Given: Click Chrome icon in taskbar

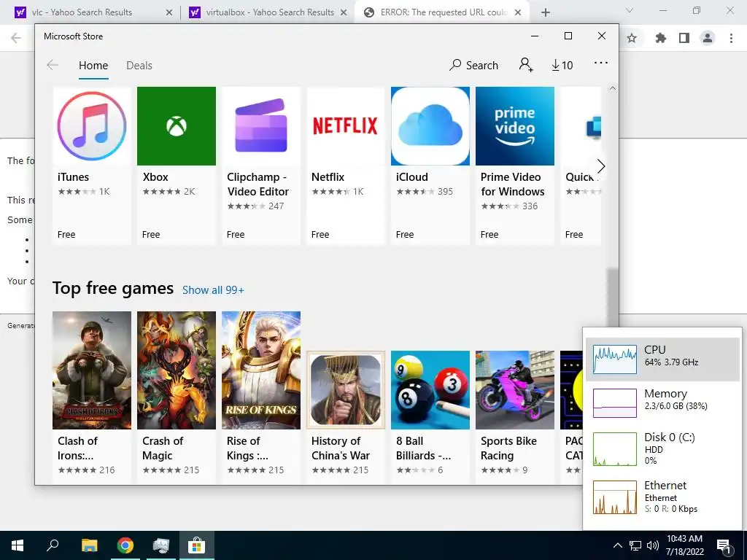Looking at the screenshot, I should 125,545.
